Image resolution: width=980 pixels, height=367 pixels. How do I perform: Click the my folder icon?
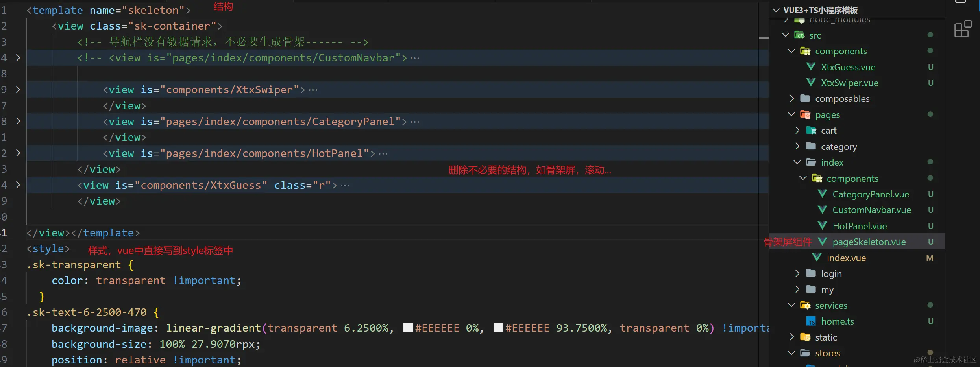point(811,289)
